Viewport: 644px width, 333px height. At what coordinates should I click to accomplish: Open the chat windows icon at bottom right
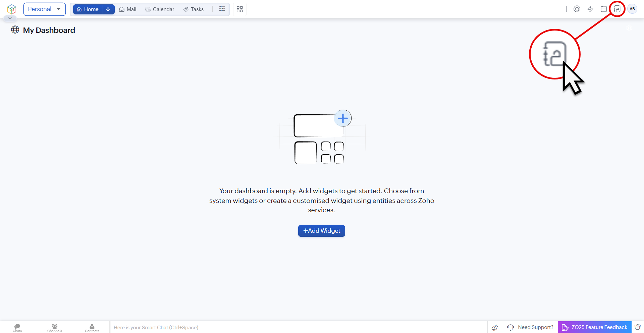[x=638, y=327]
